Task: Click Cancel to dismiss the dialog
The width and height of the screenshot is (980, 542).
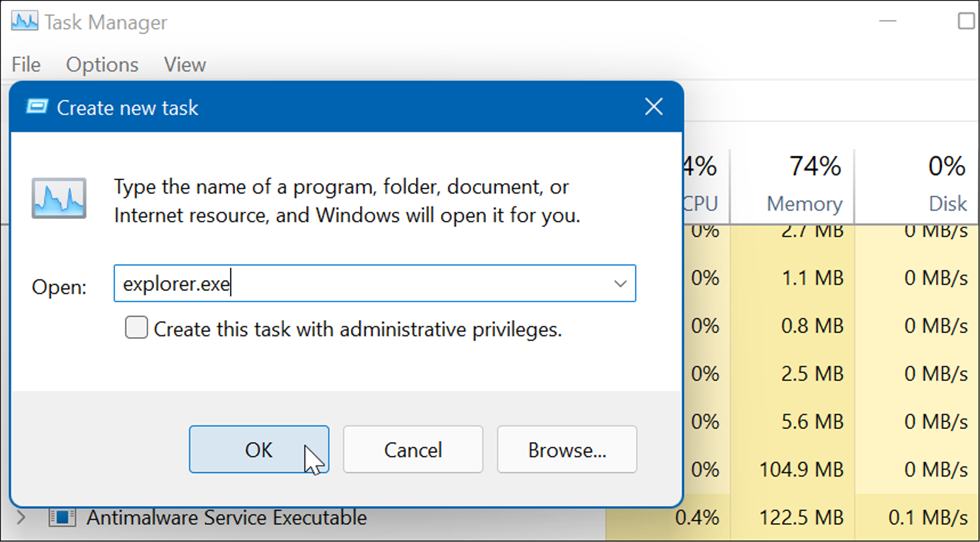Action: pos(413,449)
